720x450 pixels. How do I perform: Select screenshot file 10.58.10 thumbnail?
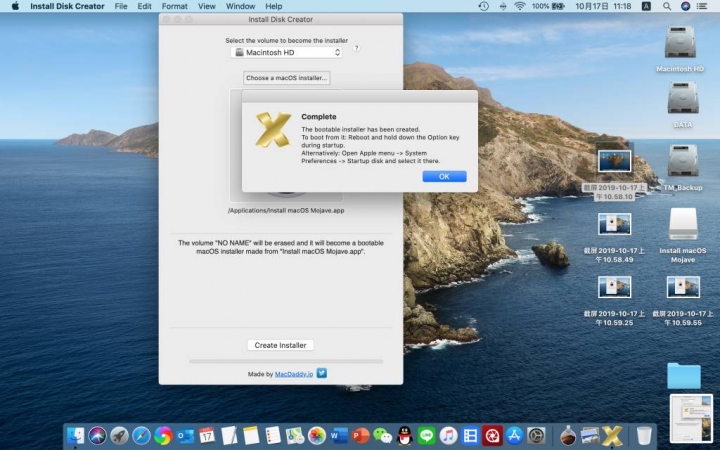pyautogui.click(x=614, y=161)
